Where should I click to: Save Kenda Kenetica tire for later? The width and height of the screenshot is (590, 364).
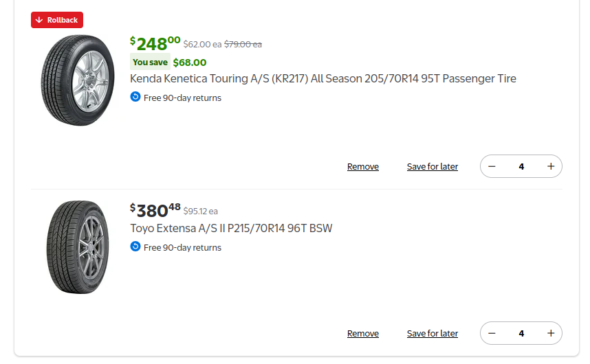[433, 167]
